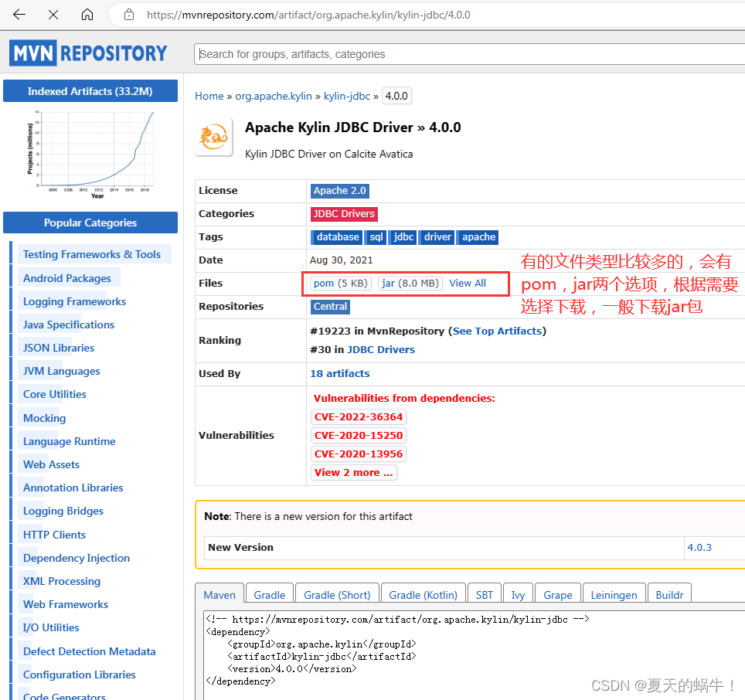Expand View 2 more vulnerabilities

(x=353, y=473)
